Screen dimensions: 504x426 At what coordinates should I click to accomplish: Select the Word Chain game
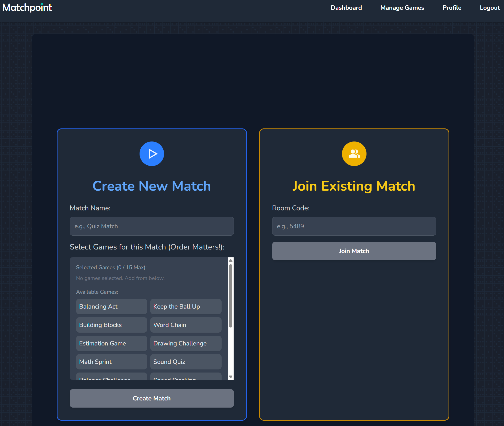(x=186, y=325)
